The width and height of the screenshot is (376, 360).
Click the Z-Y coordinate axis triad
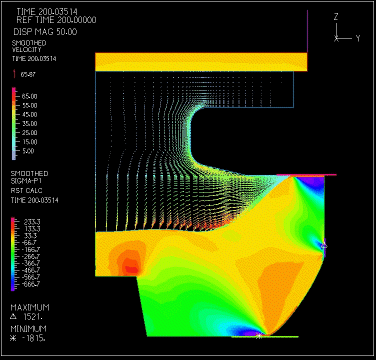[x=347, y=28]
